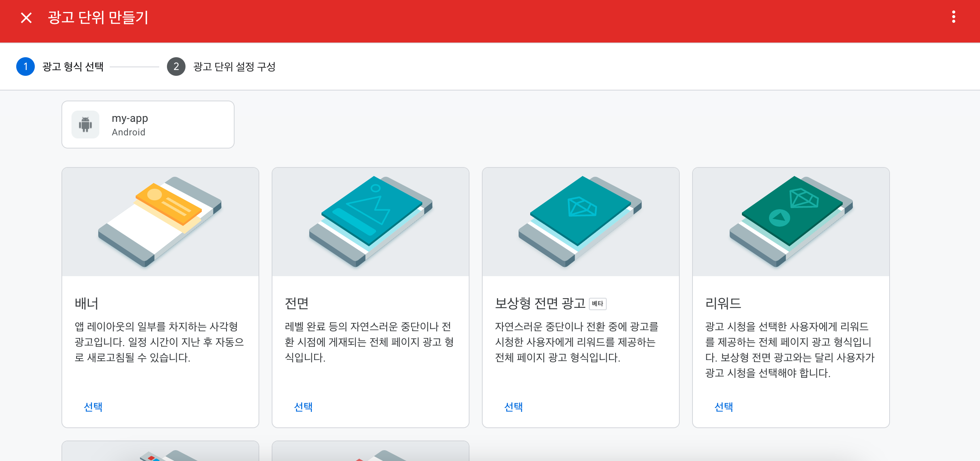
Task: Select the 배너 banner ad format
Action: tap(93, 407)
